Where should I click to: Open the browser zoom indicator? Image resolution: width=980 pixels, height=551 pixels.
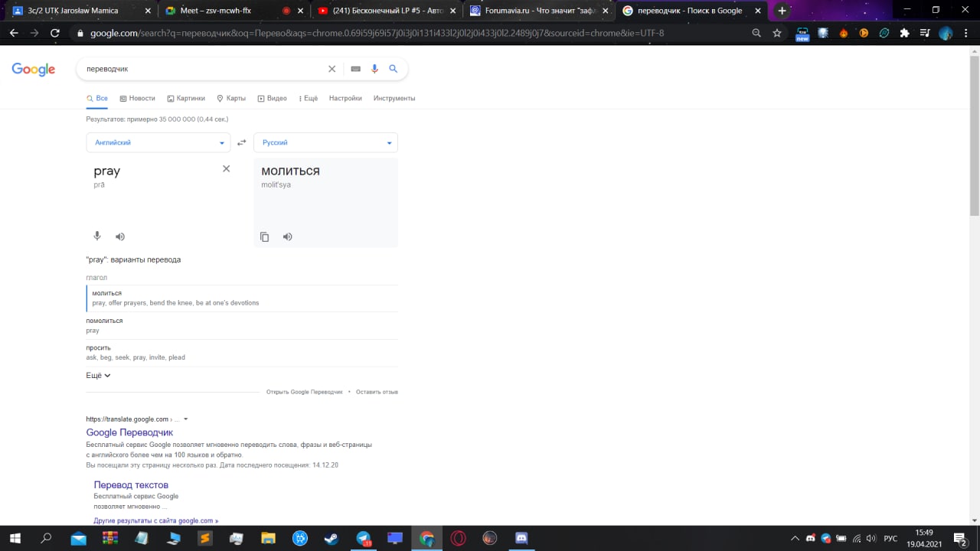pyautogui.click(x=756, y=33)
